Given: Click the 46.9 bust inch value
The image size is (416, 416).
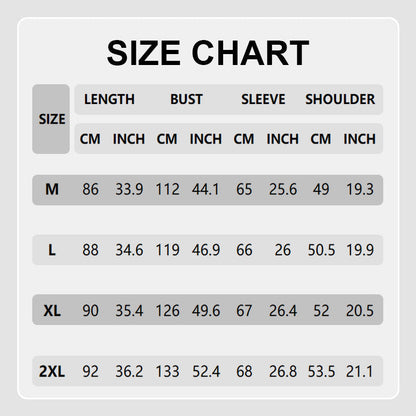Looking at the screenshot, I should tap(206, 250).
